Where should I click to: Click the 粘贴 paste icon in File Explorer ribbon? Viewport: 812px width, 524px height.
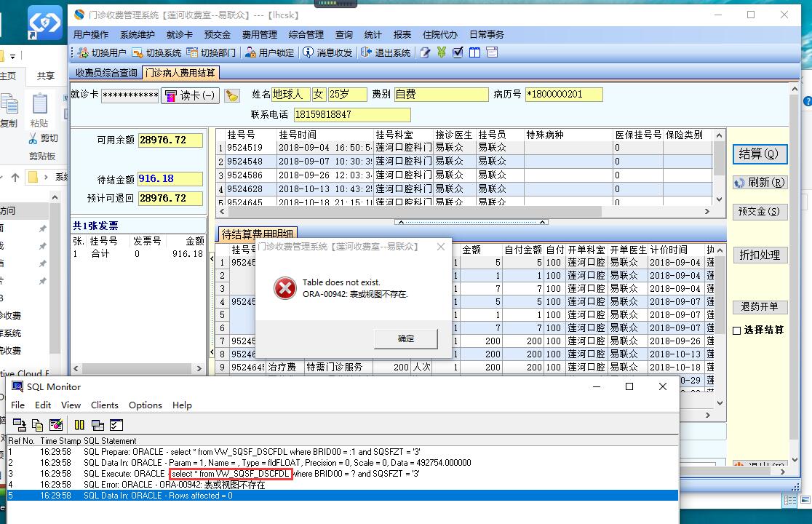[x=39, y=104]
